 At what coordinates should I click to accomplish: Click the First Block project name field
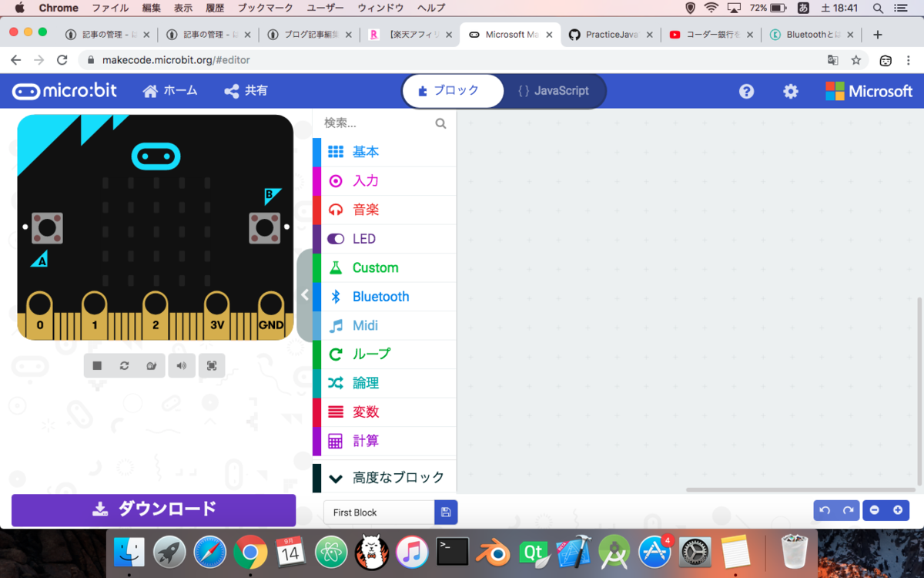[377, 512]
